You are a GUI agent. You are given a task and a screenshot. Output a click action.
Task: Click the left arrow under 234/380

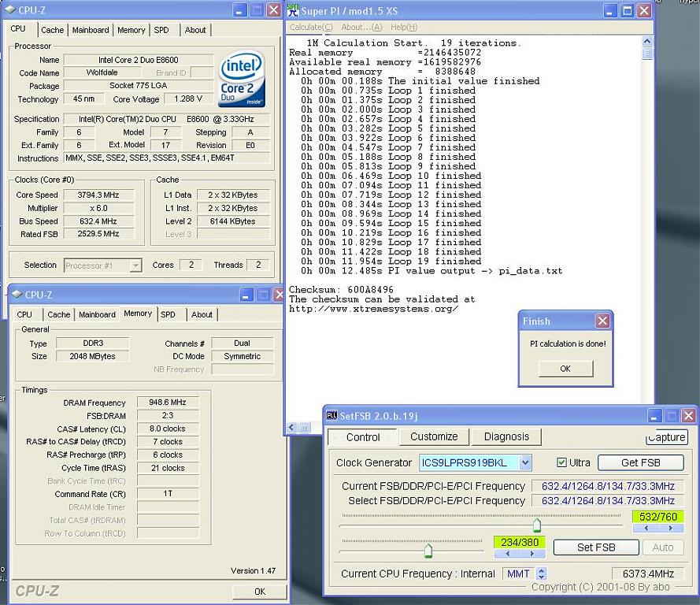(507, 554)
